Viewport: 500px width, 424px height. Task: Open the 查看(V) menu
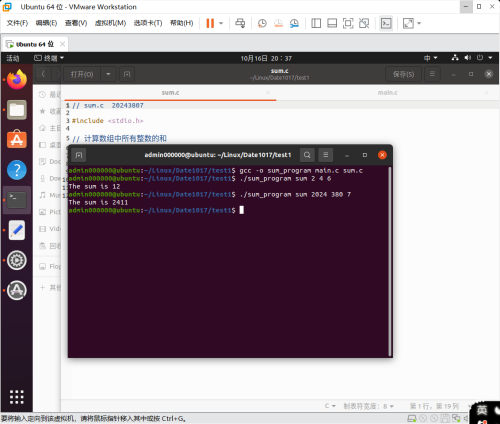click(76, 23)
